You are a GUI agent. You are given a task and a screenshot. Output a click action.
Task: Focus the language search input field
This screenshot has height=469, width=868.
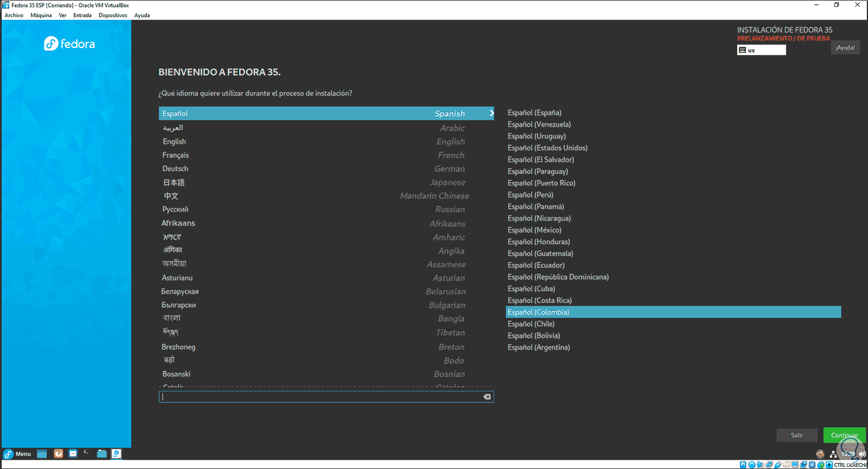[x=326, y=397]
